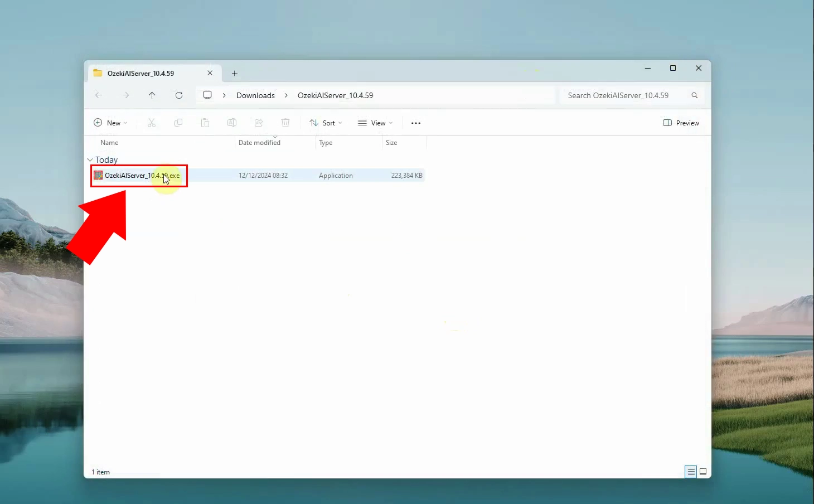
Task: Open the See more three-dots menu
Action: (416, 123)
